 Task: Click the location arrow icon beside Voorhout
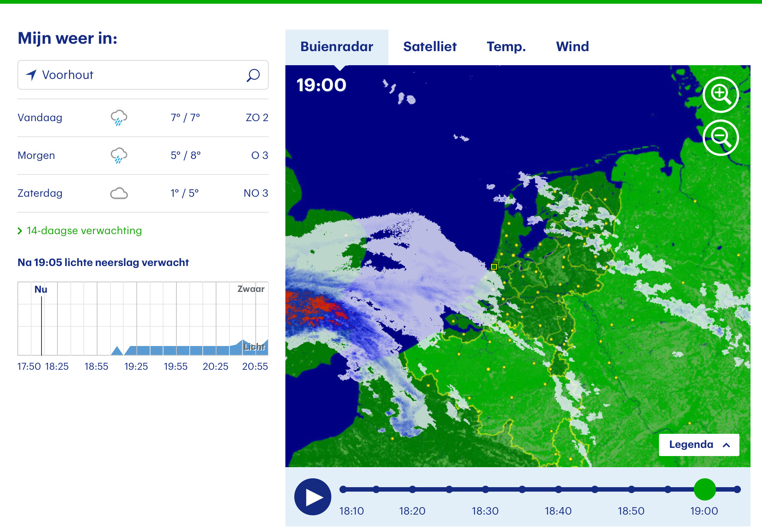click(x=32, y=75)
